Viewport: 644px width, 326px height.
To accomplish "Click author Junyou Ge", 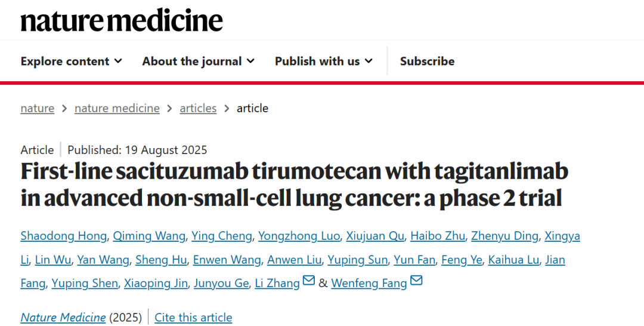I will [221, 284].
